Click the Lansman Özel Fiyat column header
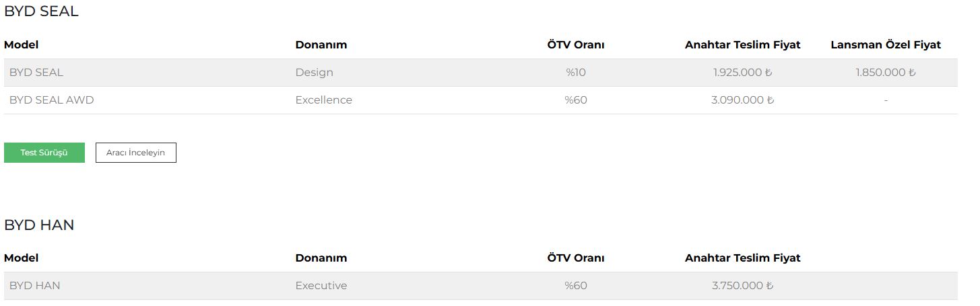The height and width of the screenshot is (306, 980). click(x=885, y=45)
